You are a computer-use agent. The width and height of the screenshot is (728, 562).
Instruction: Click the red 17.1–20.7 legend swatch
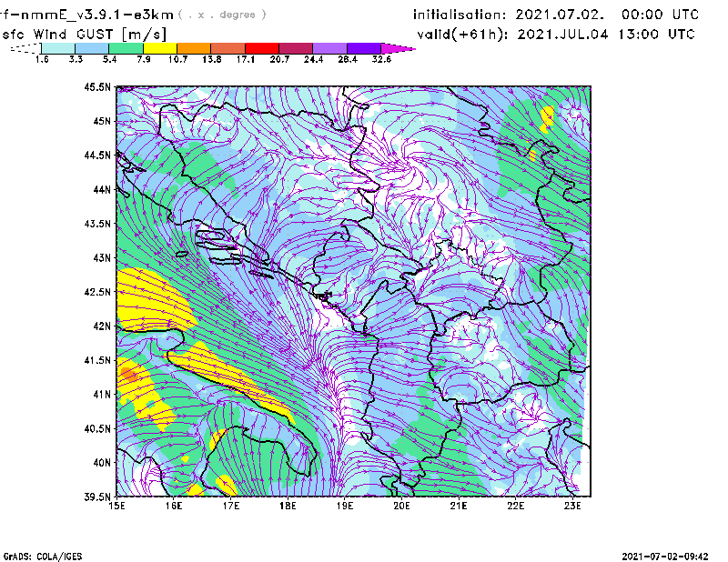pos(262,48)
